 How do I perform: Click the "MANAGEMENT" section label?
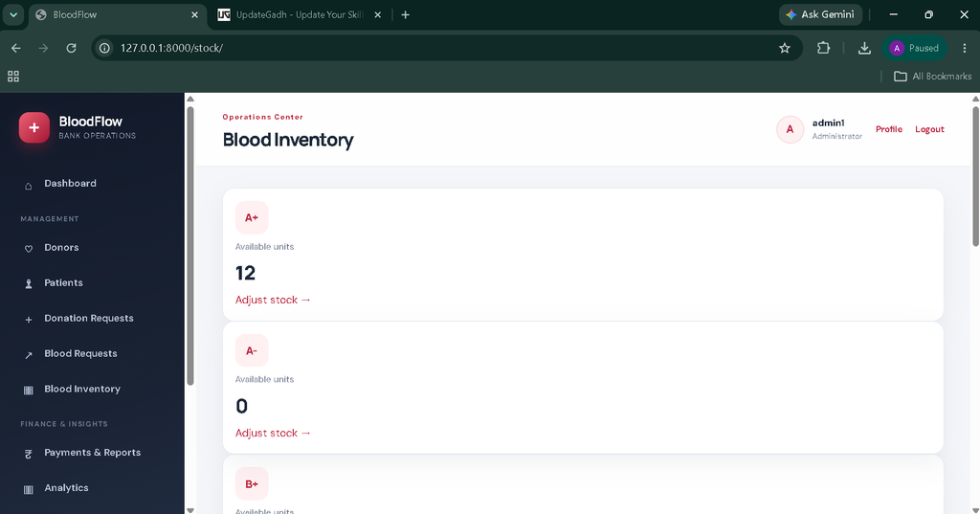click(50, 219)
